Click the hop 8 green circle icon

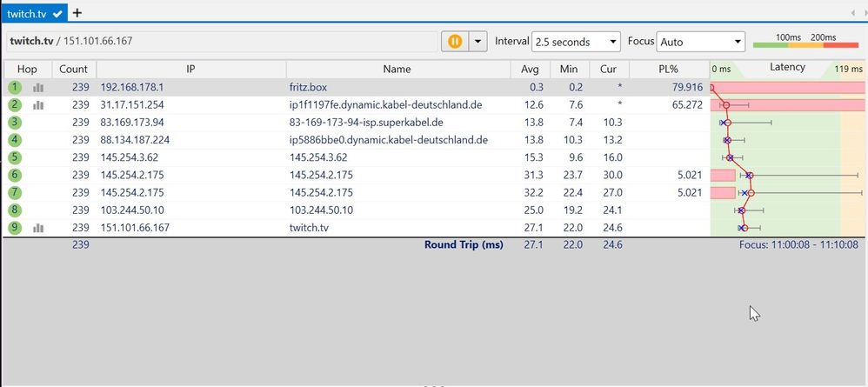(14, 210)
